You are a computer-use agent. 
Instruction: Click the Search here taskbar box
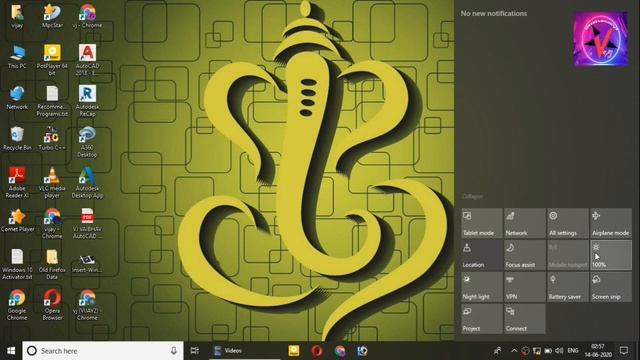103,351
